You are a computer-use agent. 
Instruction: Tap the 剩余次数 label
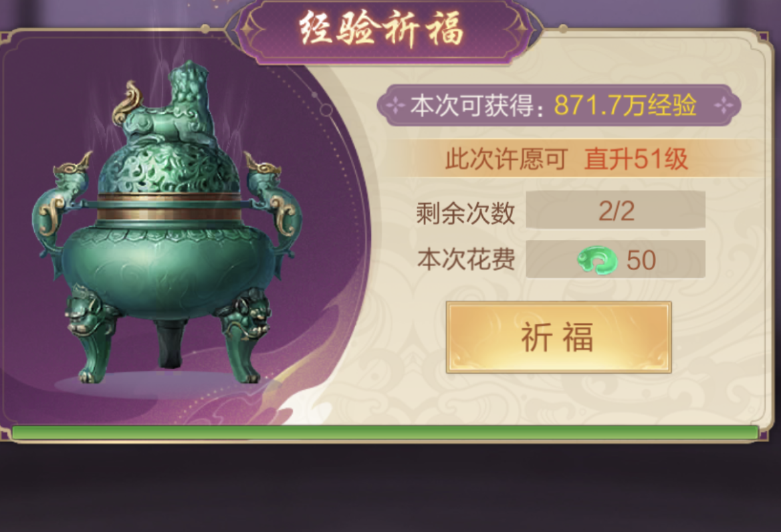pos(465,213)
